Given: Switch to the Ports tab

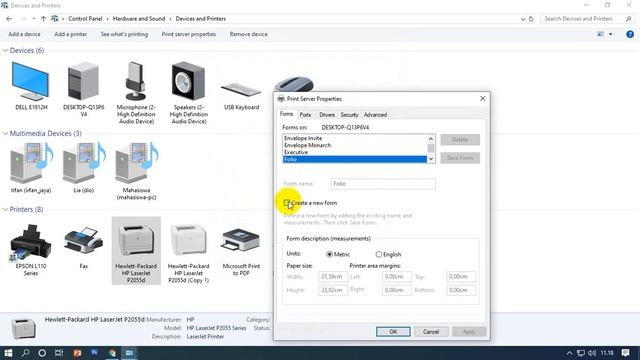Looking at the screenshot, I should 305,115.
